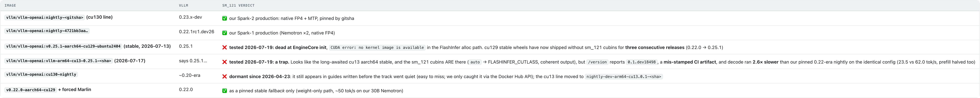Select the VLLM column header
980x98 pixels.
[x=183, y=5]
